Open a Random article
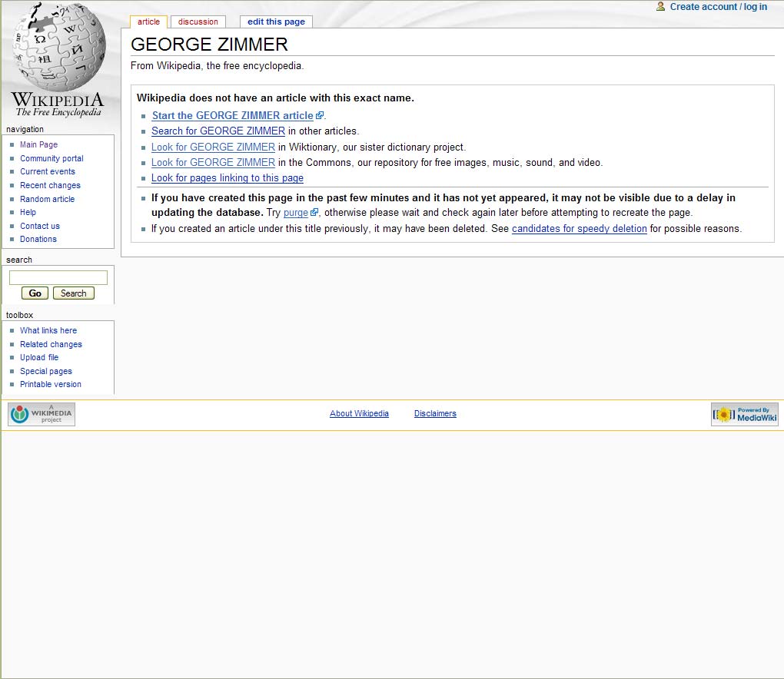Viewport: 784px width, 679px height. (47, 199)
